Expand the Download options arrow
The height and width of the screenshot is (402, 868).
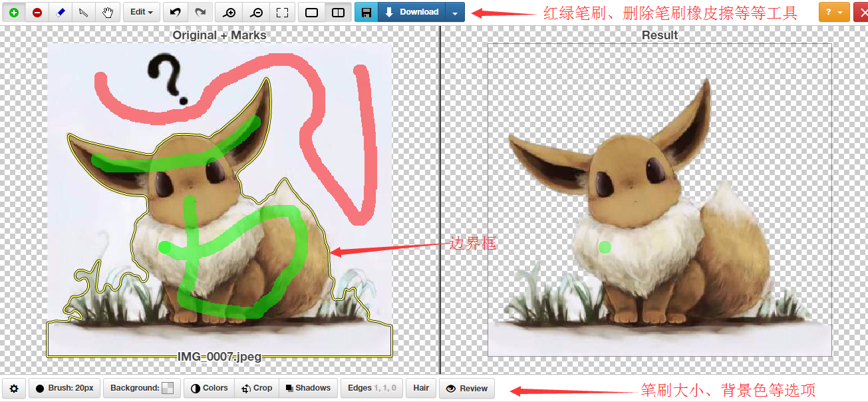point(455,12)
